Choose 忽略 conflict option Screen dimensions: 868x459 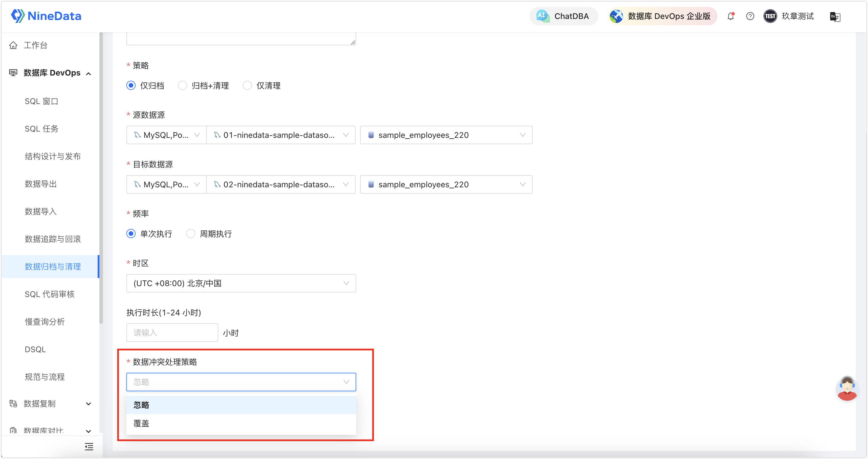(241, 405)
